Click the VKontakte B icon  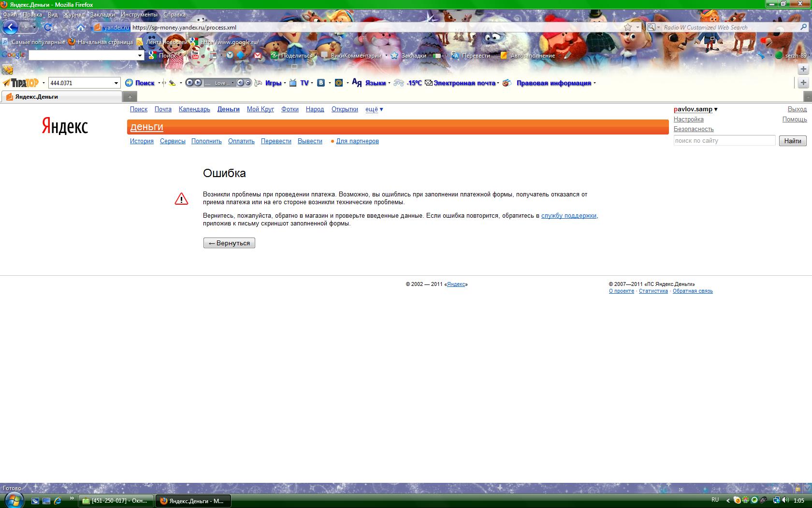point(320,83)
